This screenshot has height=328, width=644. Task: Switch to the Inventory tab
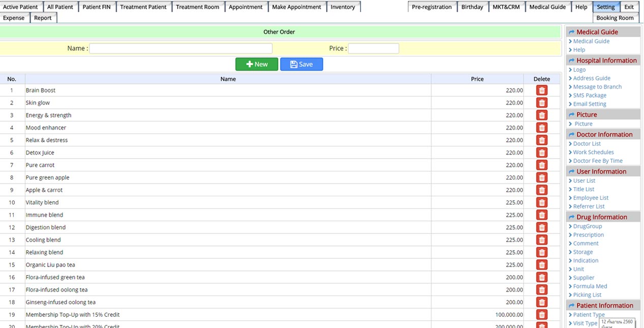(342, 7)
